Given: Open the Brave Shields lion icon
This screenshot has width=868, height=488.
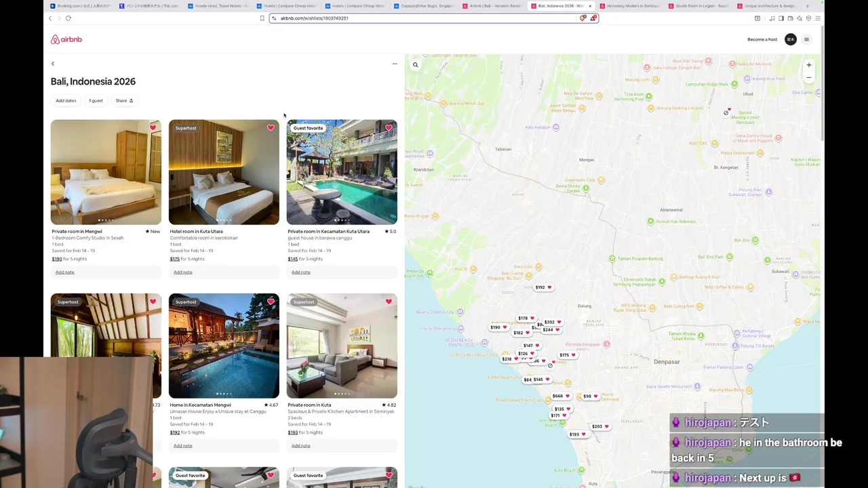Looking at the screenshot, I should tap(582, 18).
